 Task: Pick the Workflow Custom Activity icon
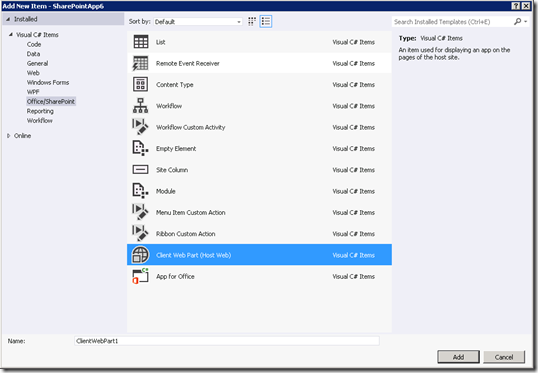[140, 127]
